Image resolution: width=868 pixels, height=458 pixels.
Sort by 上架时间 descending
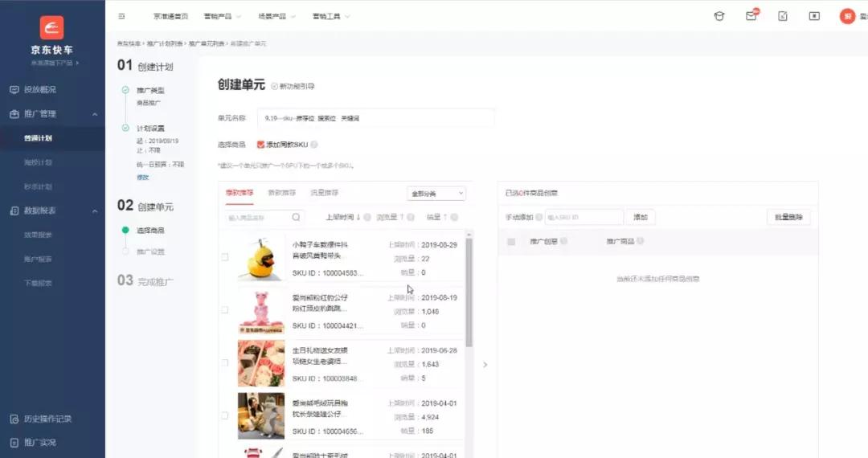343,218
